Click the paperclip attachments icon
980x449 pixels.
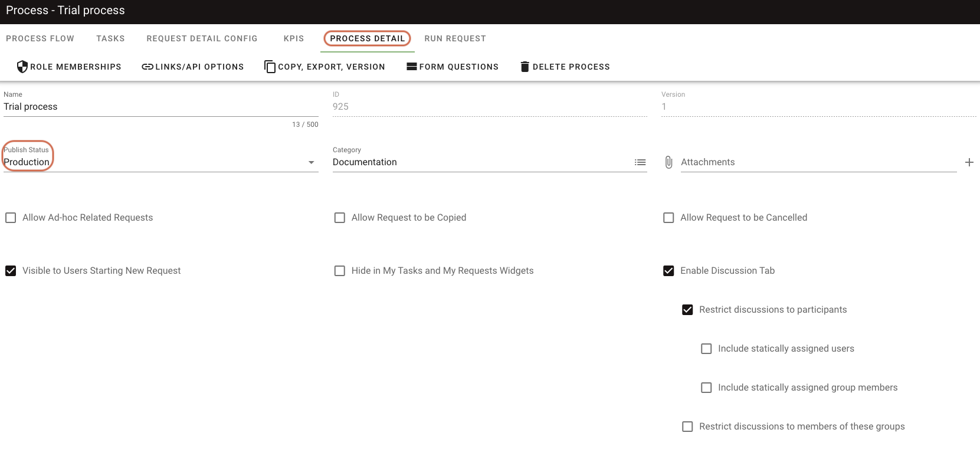tap(668, 162)
